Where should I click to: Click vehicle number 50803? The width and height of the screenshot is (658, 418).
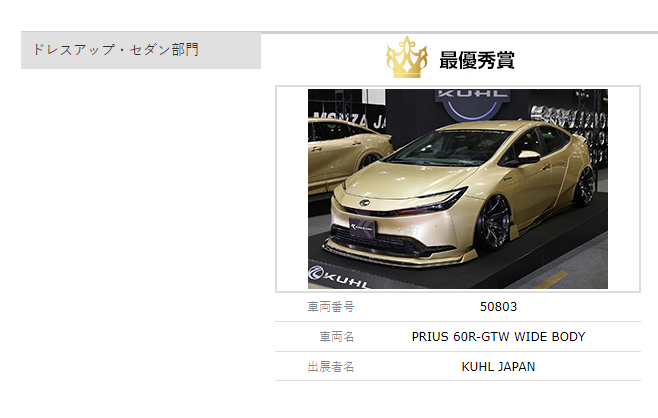coord(498,307)
